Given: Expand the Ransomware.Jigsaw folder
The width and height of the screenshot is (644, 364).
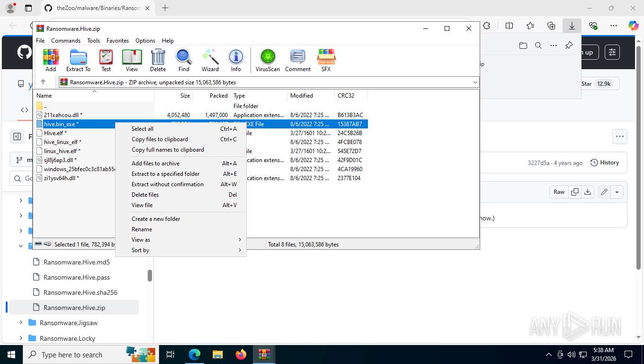Looking at the screenshot, I should coord(21,323).
